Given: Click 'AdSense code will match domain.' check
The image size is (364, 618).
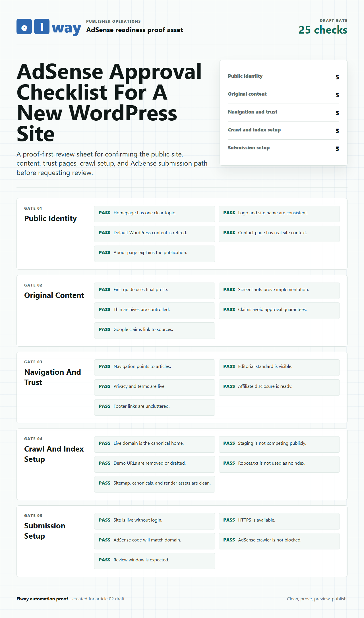Looking at the screenshot, I should click(155, 541).
